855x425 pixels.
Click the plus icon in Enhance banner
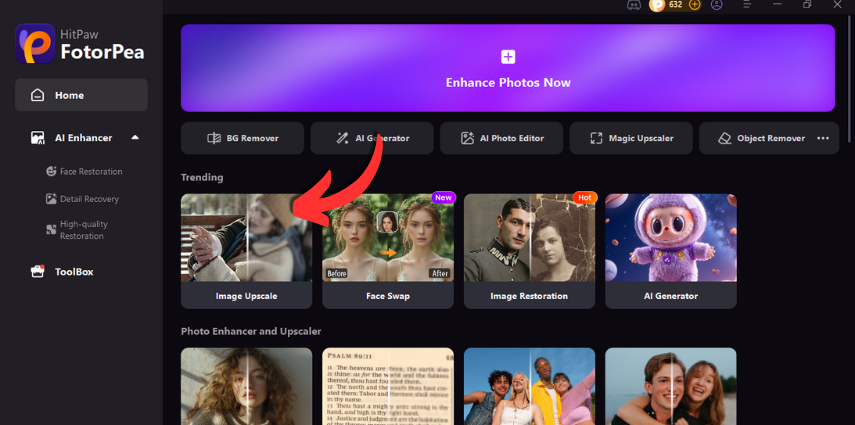click(x=508, y=57)
